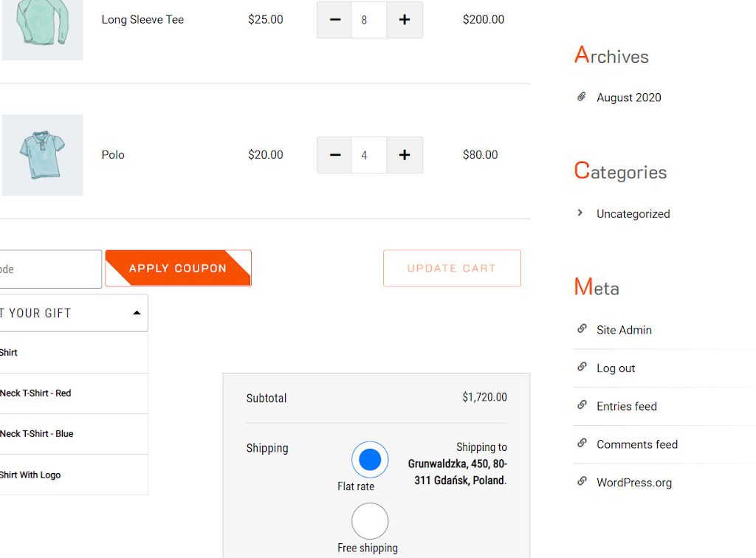Screen dimensions: 756x558
Task: Select Flat rate shipping option
Action: (x=369, y=460)
